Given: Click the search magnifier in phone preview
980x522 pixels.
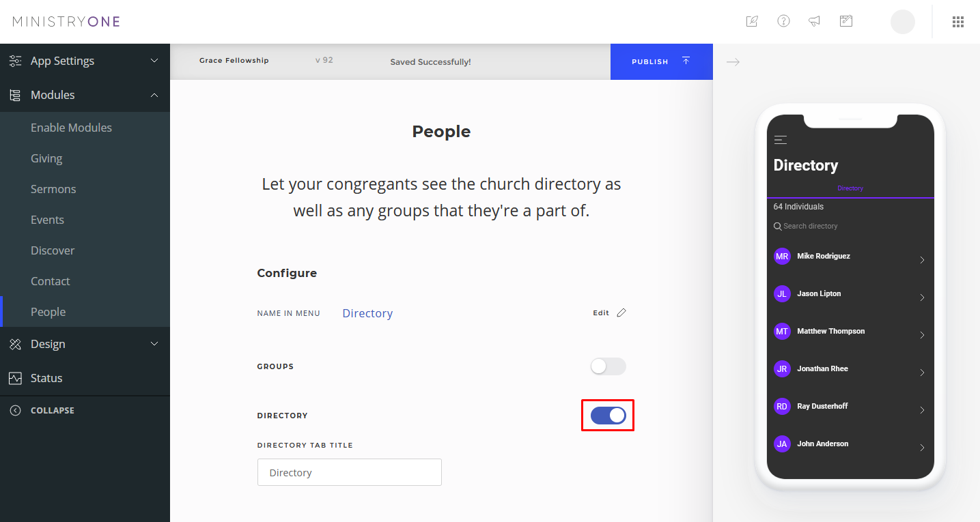Looking at the screenshot, I should point(778,226).
